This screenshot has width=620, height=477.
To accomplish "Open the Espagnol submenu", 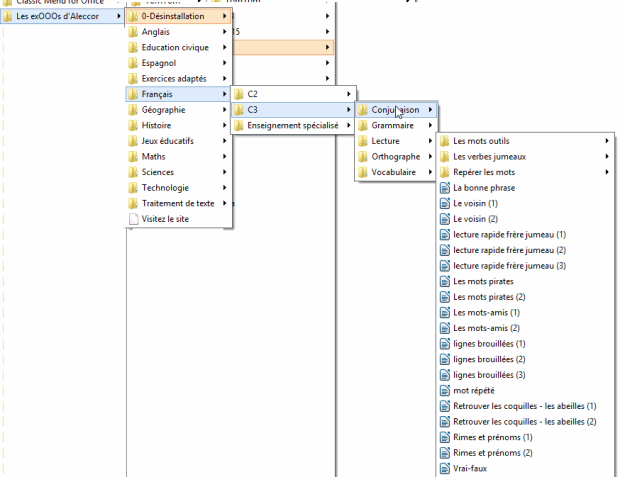I will (179, 63).
